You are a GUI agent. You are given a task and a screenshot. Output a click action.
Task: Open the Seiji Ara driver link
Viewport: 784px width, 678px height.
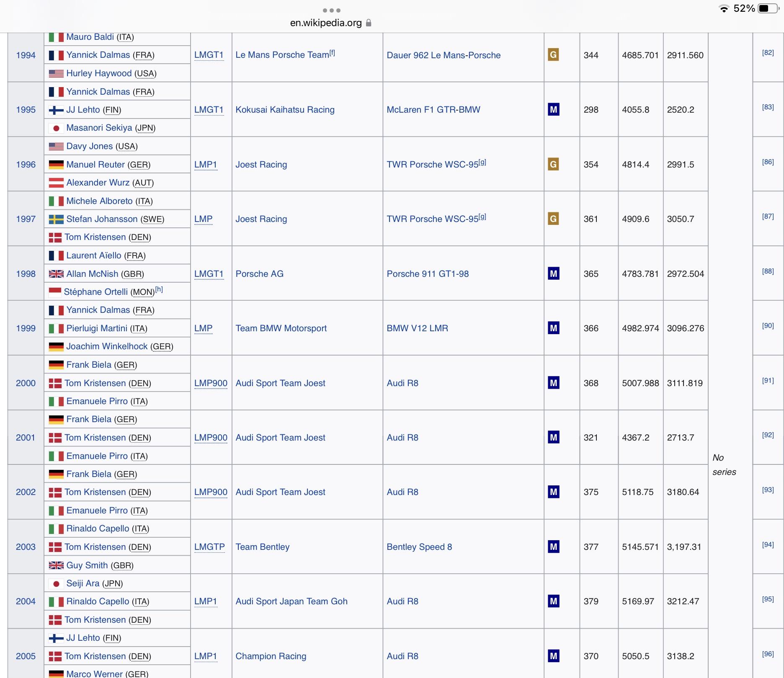(x=83, y=583)
